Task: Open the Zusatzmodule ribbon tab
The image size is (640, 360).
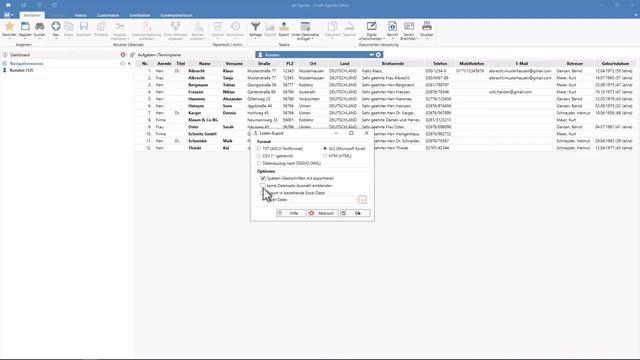Action: coord(108,15)
